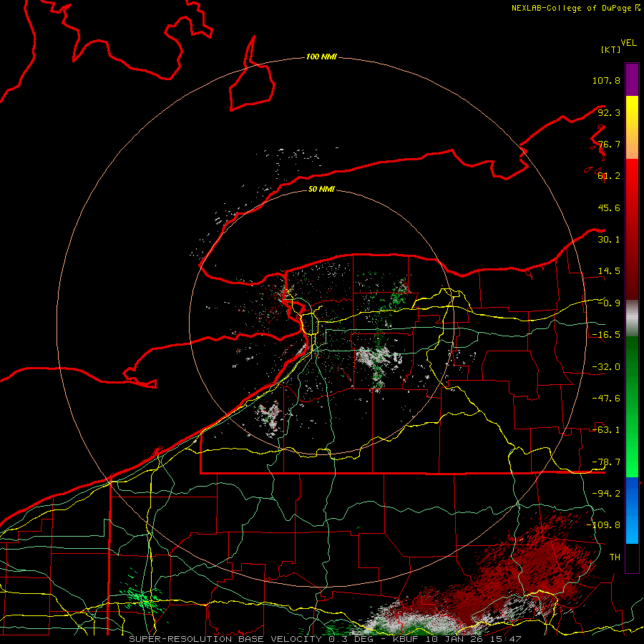Click the 76.7 legend value
The image size is (644, 644).
point(609,144)
